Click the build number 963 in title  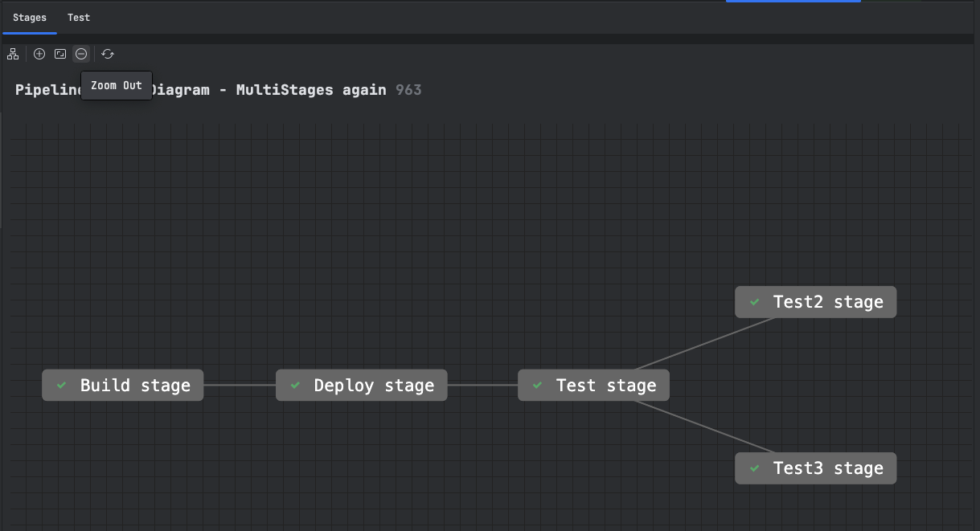click(x=408, y=90)
